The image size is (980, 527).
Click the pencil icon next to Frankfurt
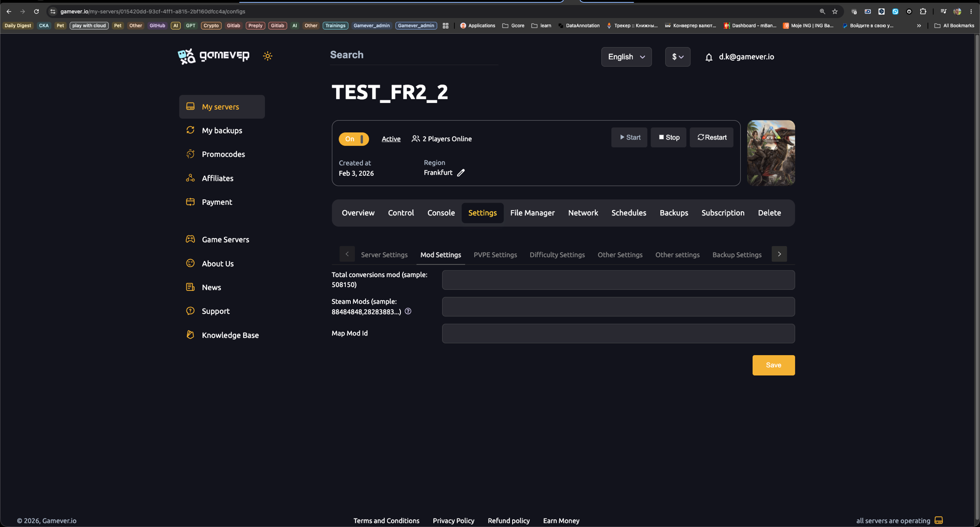pyautogui.click(x=461, y=173)
